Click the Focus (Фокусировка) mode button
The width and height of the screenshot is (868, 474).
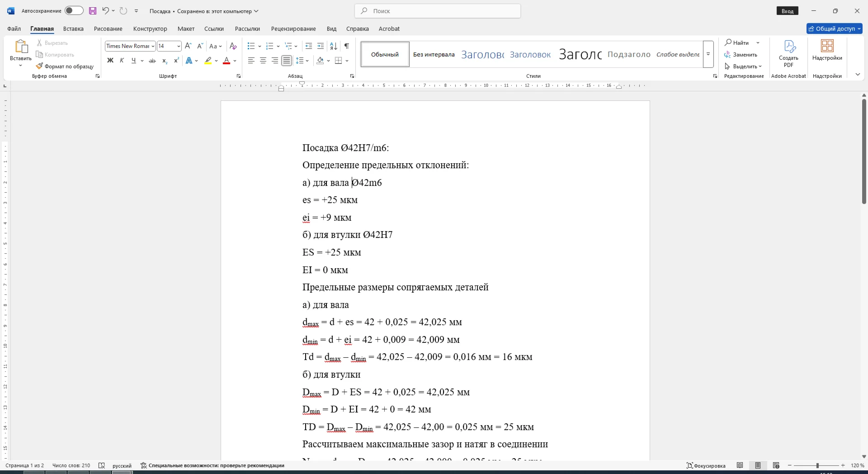[706, 465]
